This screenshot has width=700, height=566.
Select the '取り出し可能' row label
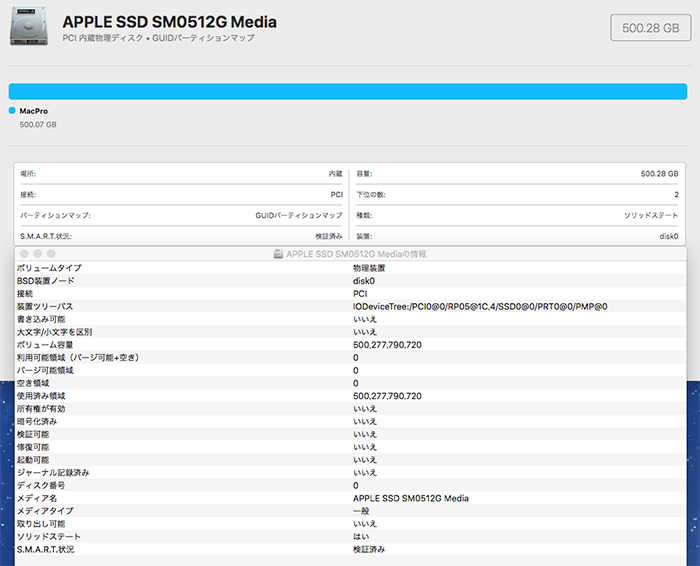(41, 524)
